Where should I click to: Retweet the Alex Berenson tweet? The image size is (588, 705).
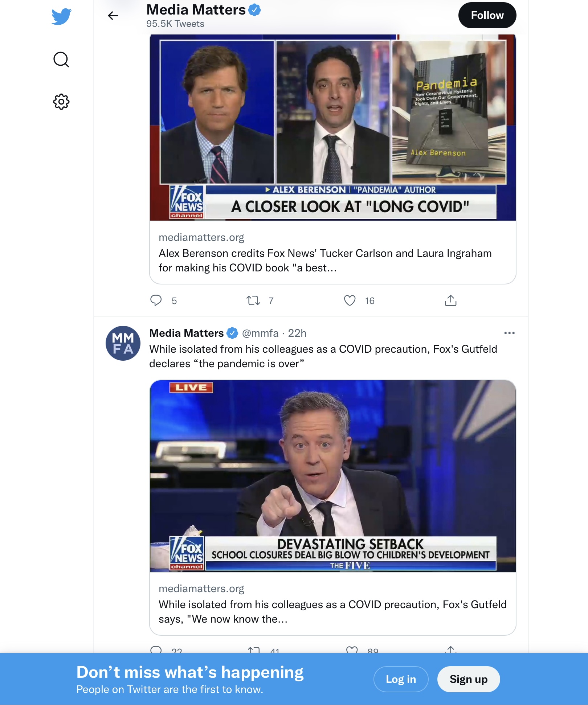pos(253,300)
